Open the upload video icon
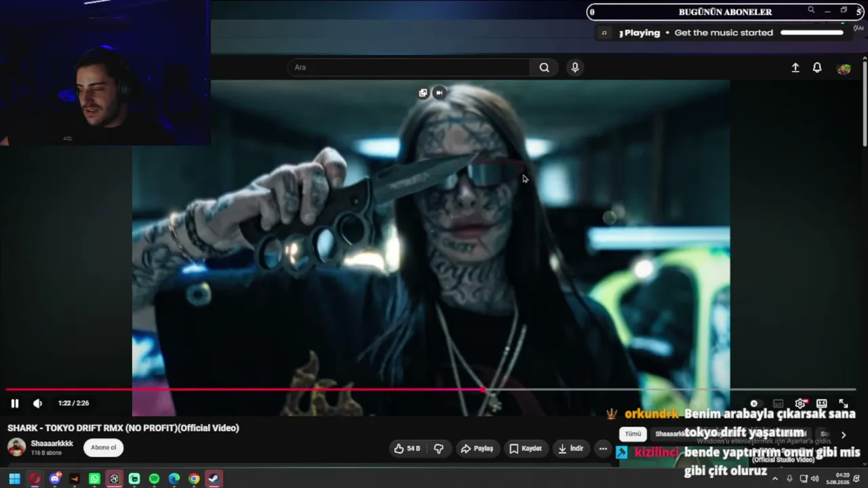 [795, 68]
